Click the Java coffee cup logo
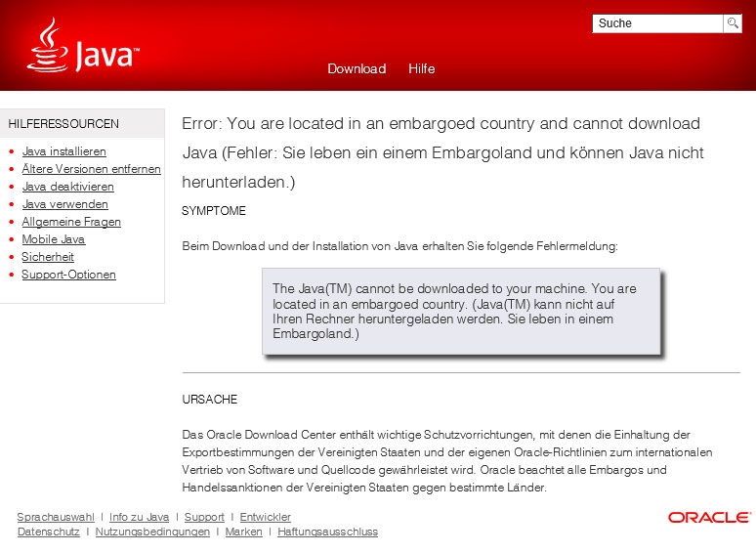 coord(83,45)
